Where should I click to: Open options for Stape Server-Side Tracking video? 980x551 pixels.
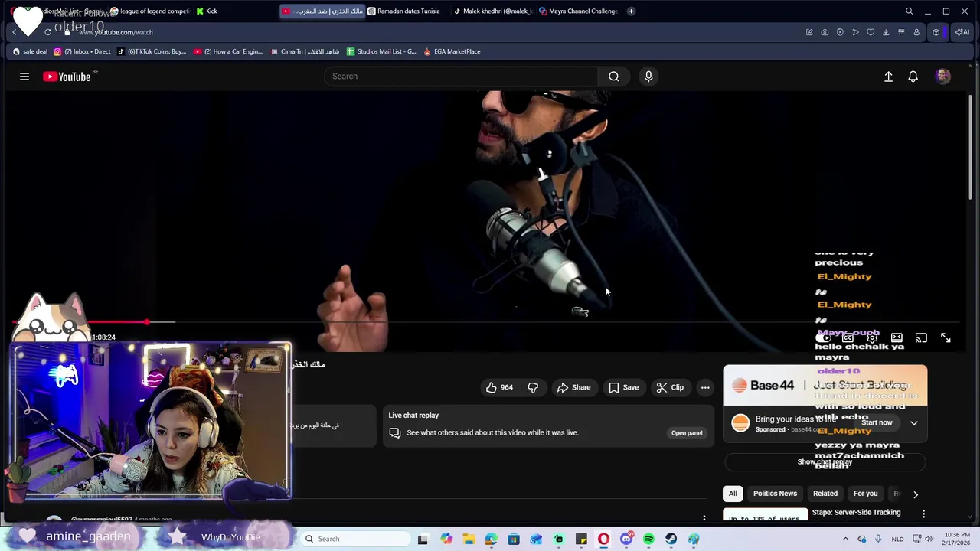pos(923,514)
